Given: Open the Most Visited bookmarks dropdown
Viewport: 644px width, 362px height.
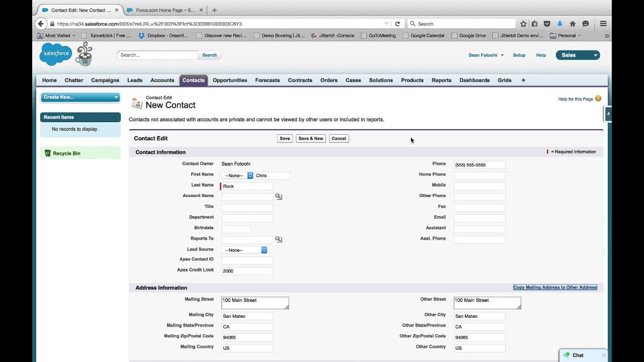Looking at the screenshot, I should [x=56, y=36].
